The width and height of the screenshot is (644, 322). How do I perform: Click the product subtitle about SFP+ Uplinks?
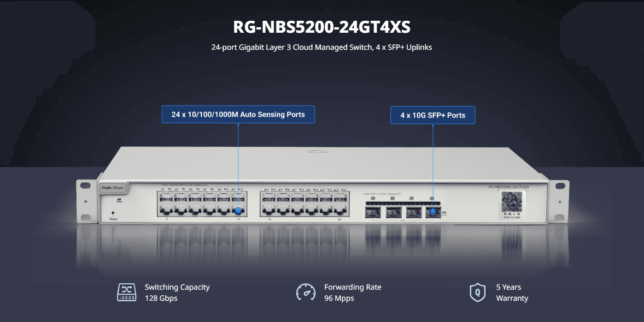322,47
